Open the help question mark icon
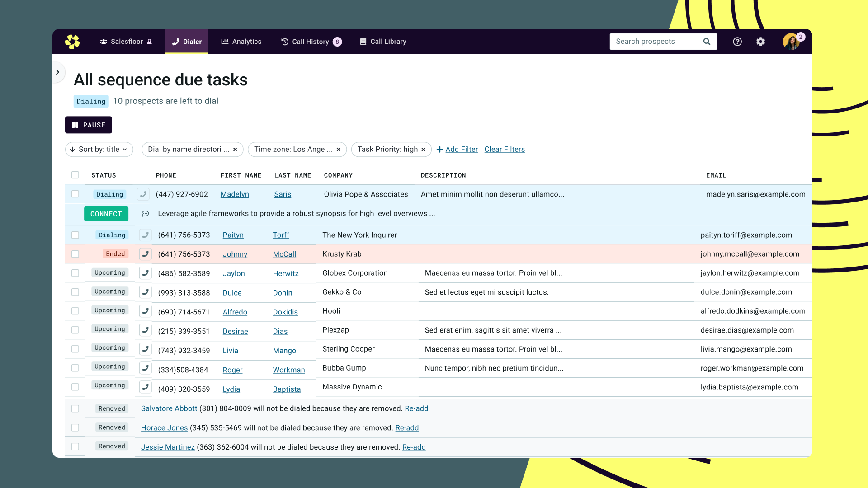This screenshot has width=868, height=488. pos(737,42)
